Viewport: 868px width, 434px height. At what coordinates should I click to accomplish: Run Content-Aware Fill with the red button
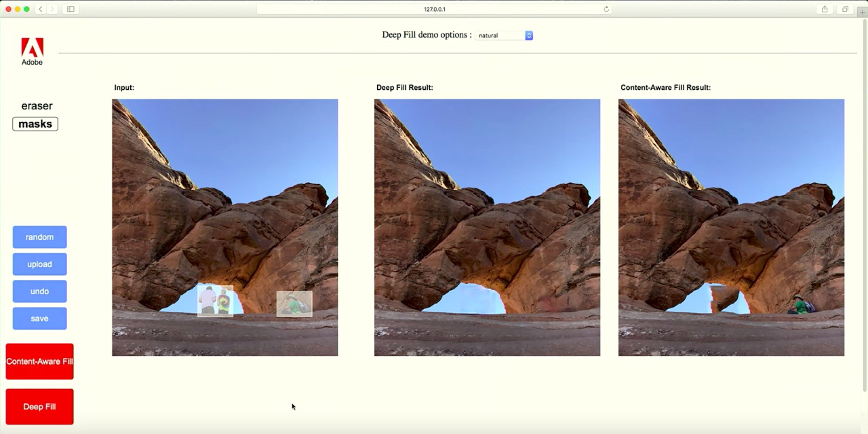pyautogui.click(x=40, y=361)
